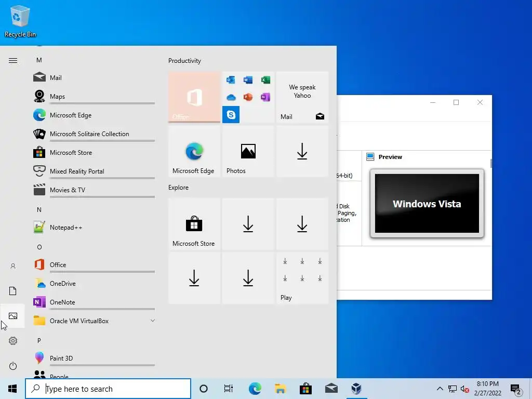The width and height of the screenshot is (532, 399).
Task: Open OneNote icon in the Office apps tile
Action: coord(265,97)
